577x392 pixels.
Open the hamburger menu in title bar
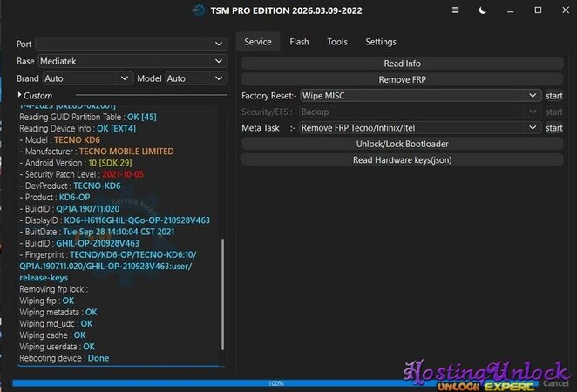[456, 10]
